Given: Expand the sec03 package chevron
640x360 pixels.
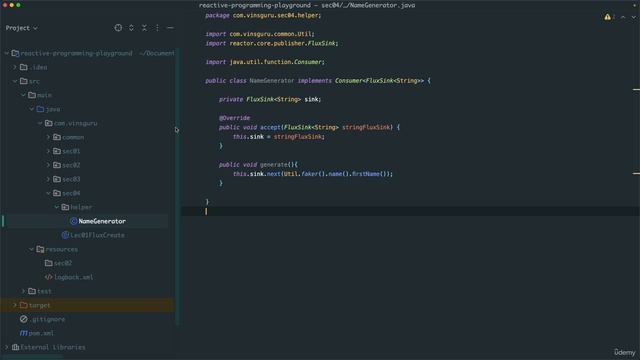Looking at the screenshot, I should (48, 179).
